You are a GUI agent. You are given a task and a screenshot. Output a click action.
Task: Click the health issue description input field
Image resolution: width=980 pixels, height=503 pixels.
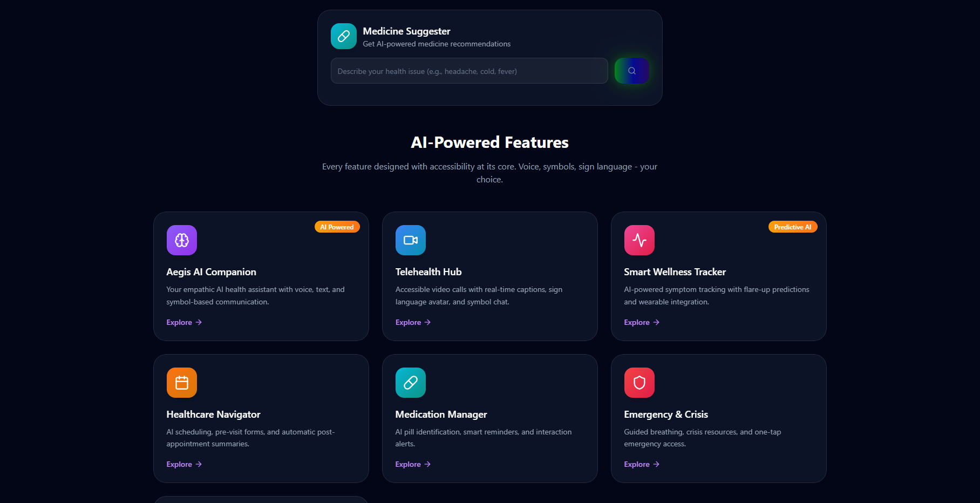point(468,71)
